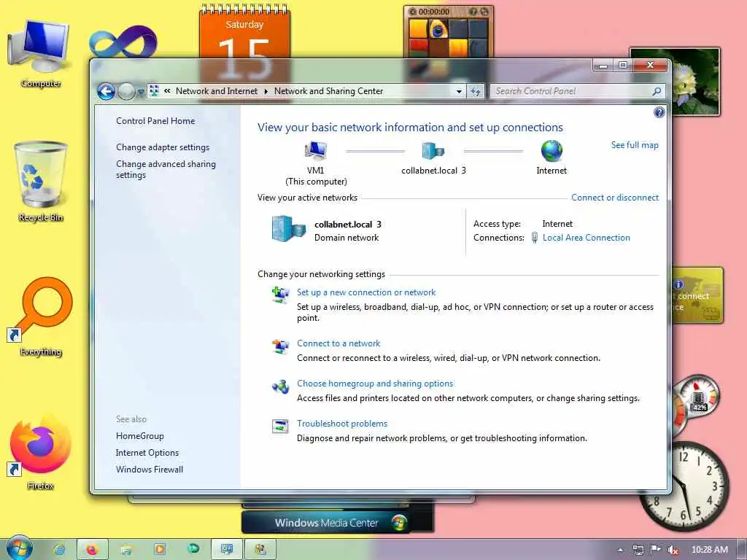The image size is (747, 560).
Task: Click the collabnet.local network map icon
Action: (x=433, y=151)
